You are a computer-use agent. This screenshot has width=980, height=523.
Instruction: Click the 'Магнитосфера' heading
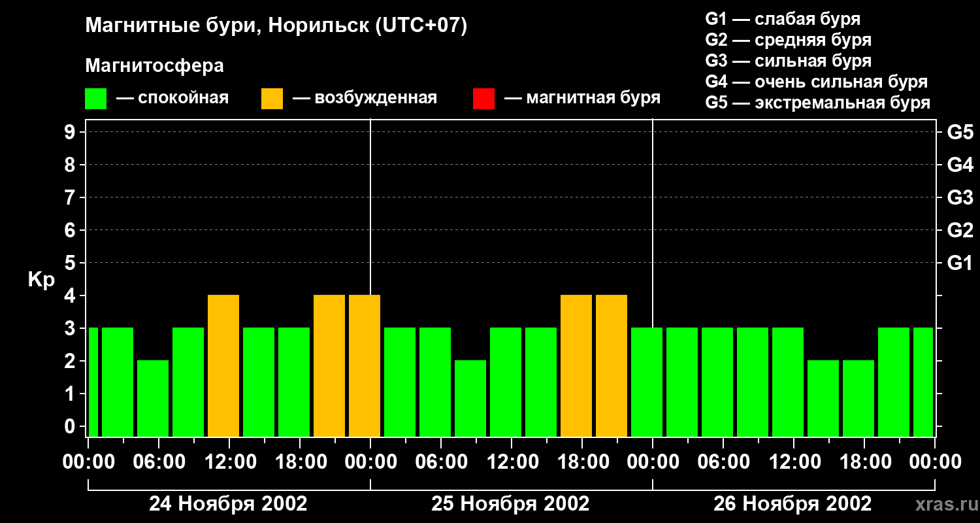pyautogui.click(x=155, y=66)
